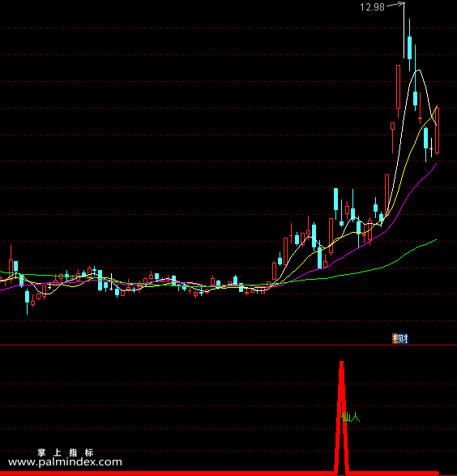
Task: Select the last red candlestick on the chart
Action: click(x=437, y=131)
